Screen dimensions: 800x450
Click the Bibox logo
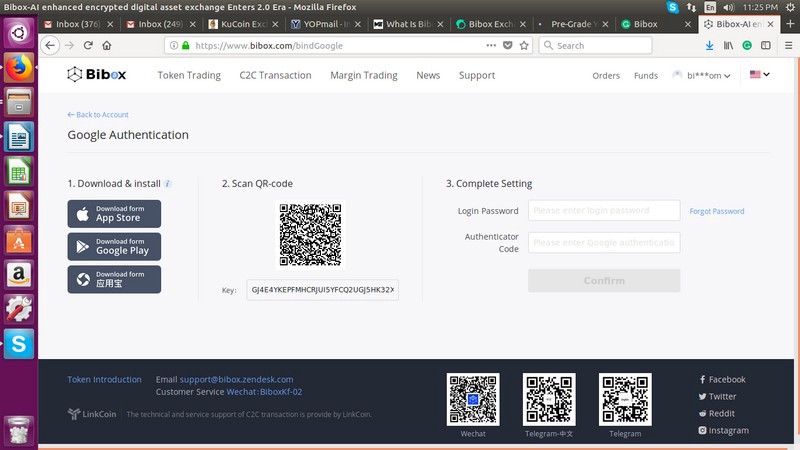pos(96,74)
